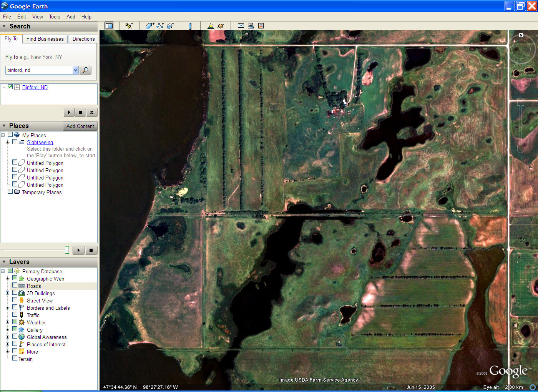Expand the Sightseeing folder node
Viewport: 538px width, 392px height.
[x=7, y=142]
